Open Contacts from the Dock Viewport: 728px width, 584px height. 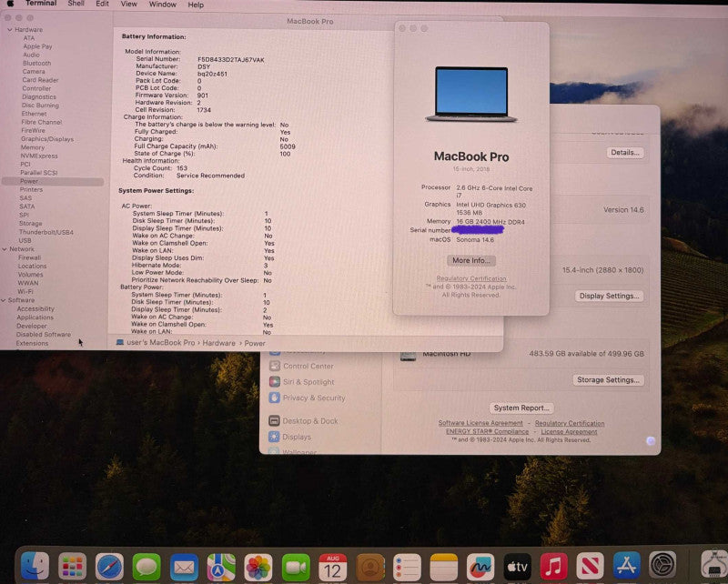click(370, 567)
